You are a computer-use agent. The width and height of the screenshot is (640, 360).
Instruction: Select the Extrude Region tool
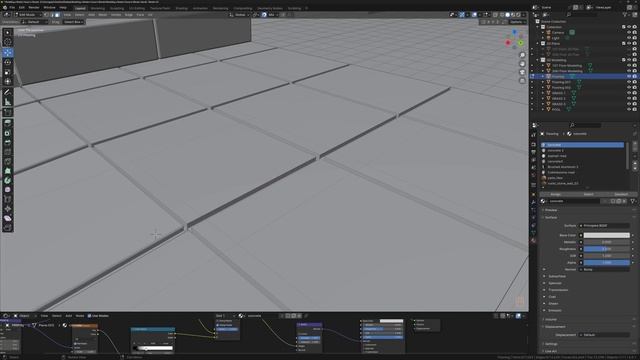pos(8,123)
